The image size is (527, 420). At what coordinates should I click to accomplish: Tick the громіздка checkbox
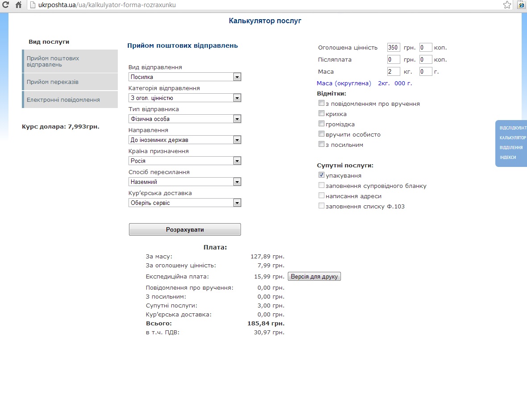pyautogui.click(x=321, y=123)
